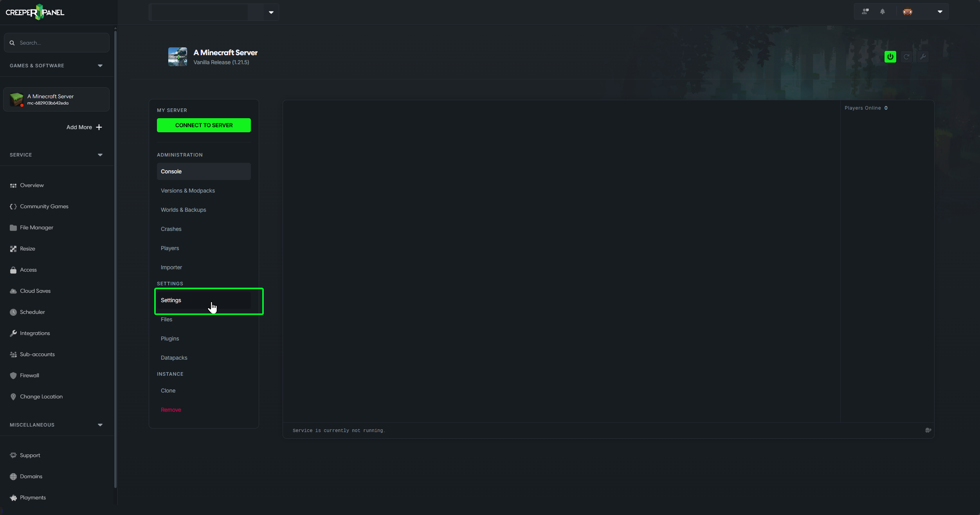Viewport: 980px width, 515px height.
Task: Click Remove under the Instance section
Action: click(x=171, y=409)
